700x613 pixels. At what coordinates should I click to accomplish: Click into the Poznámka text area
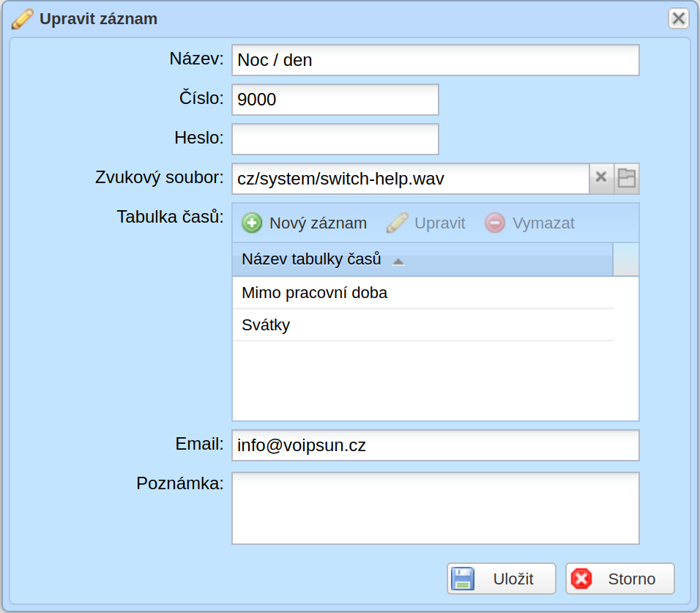435,508
